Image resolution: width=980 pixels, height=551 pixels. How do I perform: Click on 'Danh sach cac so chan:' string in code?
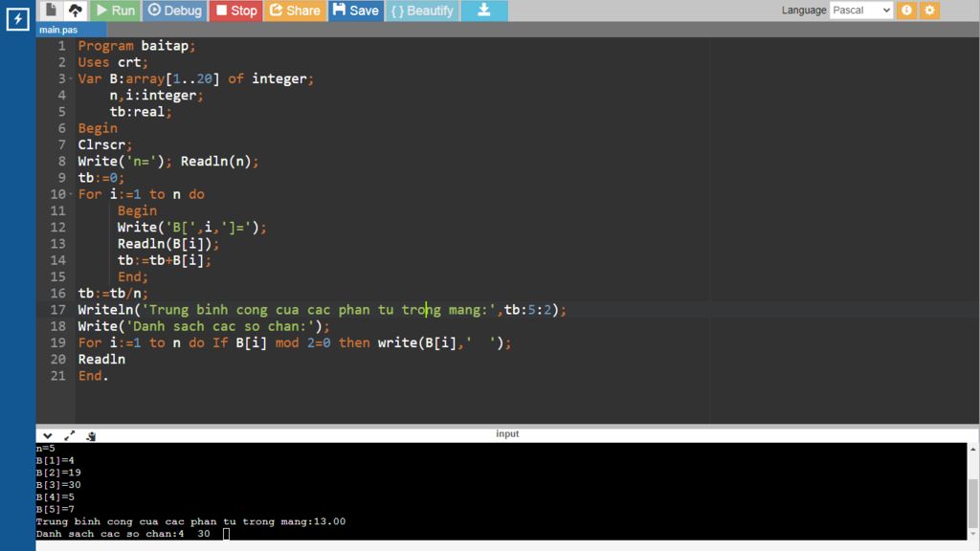(219, 326)
